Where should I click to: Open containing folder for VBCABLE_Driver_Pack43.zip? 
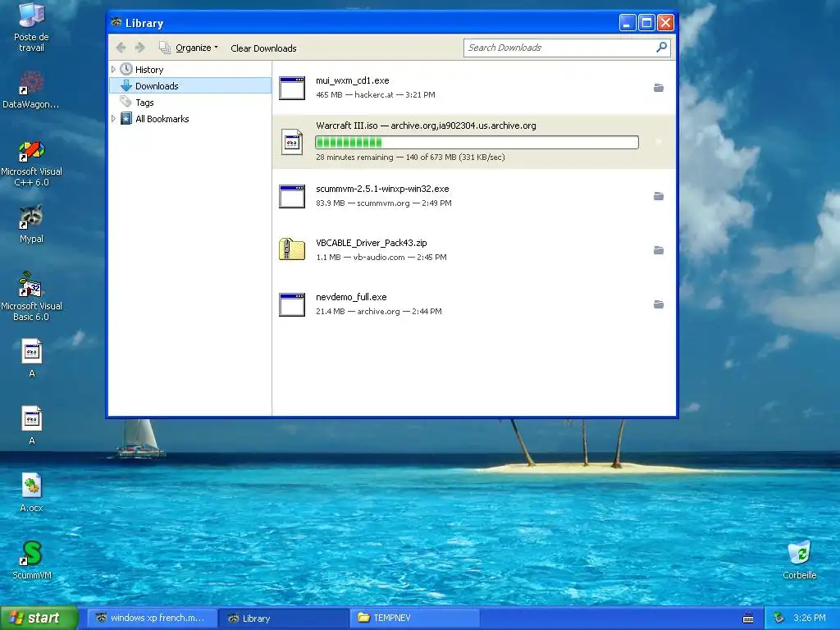(659, 250)
